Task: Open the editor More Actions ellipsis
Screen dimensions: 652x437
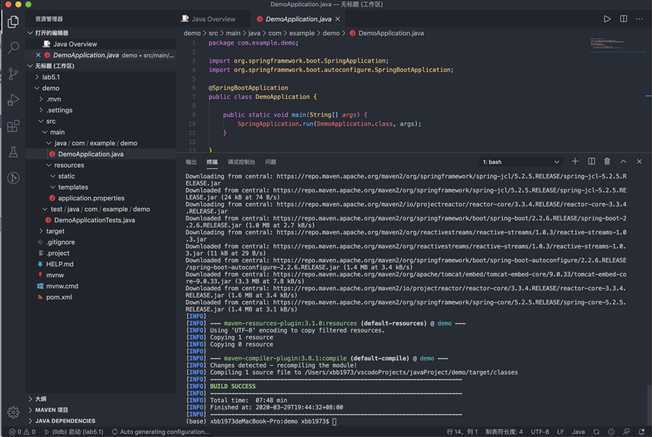Action: [x=639, y=19]
